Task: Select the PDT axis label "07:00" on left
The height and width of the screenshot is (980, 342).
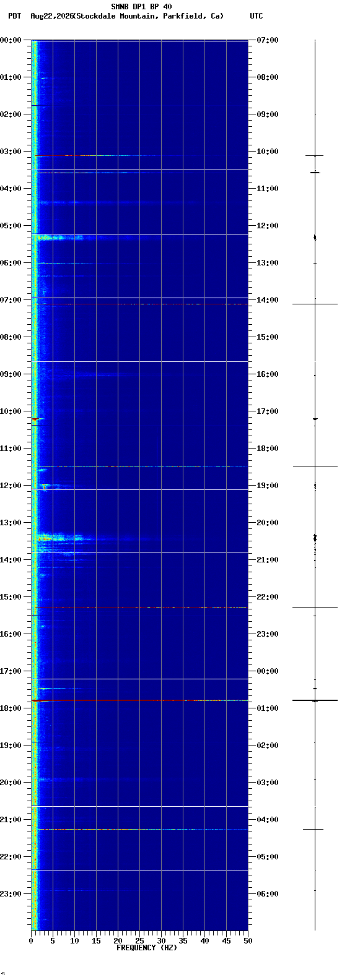Action: [11, 300]
